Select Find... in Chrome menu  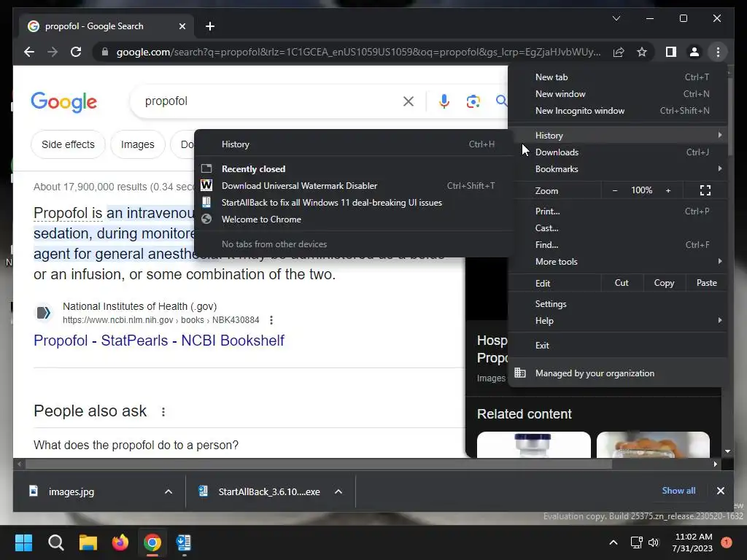tap(618, 245)
